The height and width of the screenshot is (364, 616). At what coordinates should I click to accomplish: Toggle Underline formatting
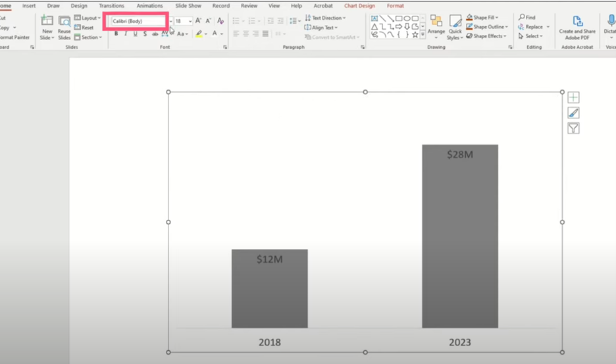click(x=136, y=34)
